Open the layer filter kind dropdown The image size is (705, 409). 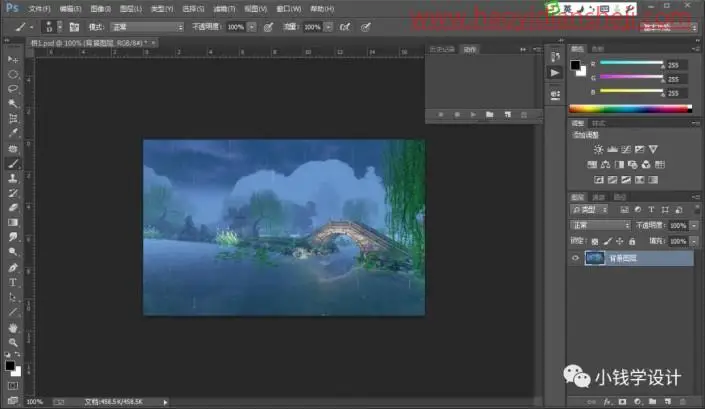[x=590, y=210]
